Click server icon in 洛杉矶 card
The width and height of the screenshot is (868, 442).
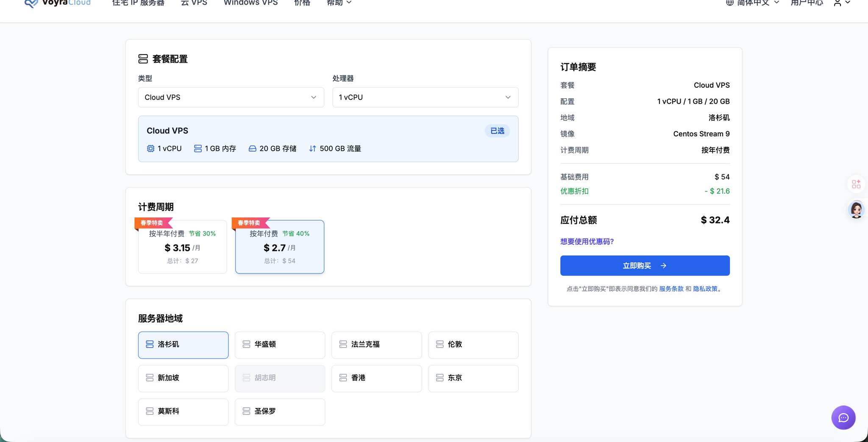pos(150,344)
